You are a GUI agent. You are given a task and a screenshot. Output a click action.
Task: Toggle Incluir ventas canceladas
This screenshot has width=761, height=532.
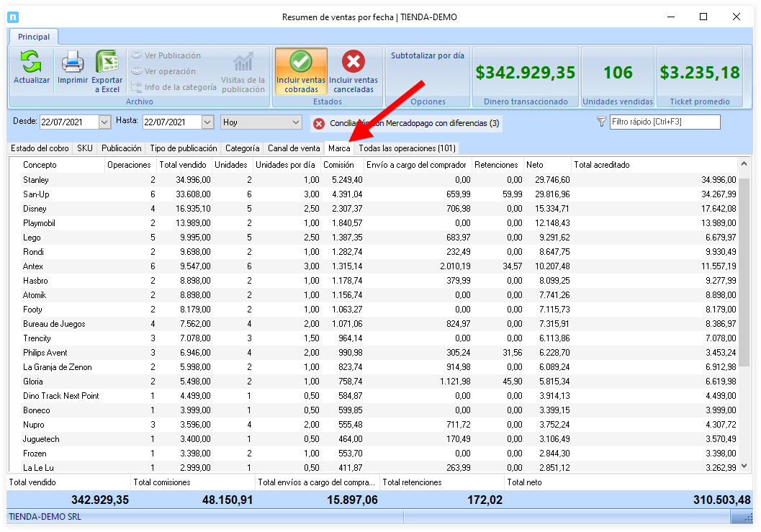tap(353, 71)
